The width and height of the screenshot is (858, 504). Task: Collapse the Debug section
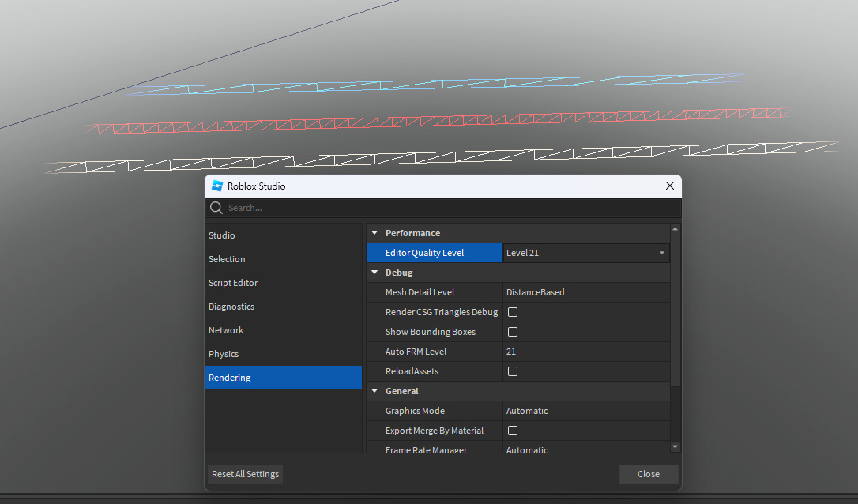[374, 273]
